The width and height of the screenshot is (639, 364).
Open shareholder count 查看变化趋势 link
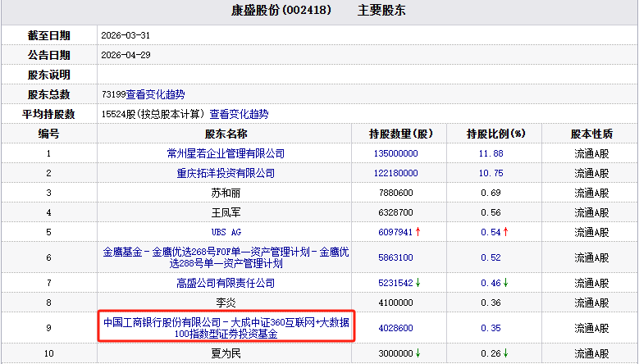[155, 94]
